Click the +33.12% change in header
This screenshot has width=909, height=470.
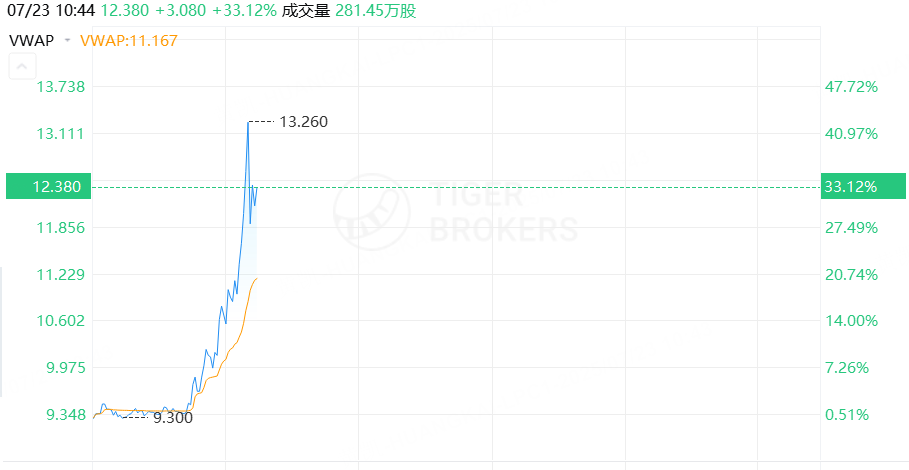coord(245,10)
